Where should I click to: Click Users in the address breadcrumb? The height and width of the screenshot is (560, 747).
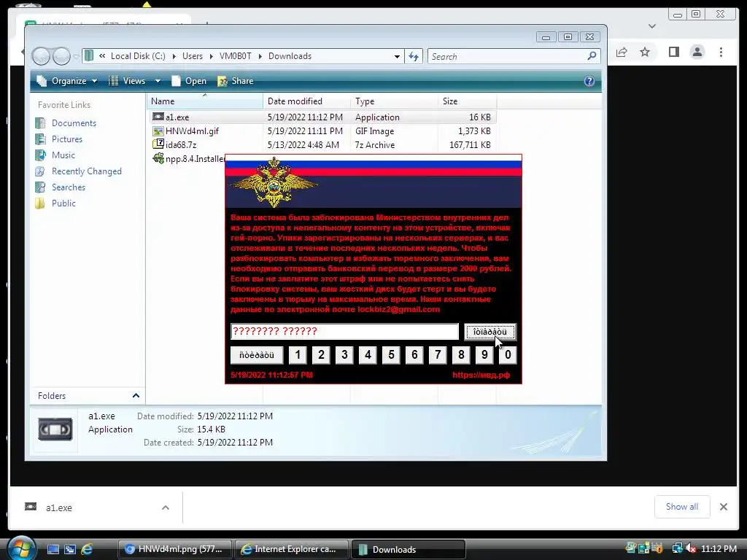[x=193, y=56]
